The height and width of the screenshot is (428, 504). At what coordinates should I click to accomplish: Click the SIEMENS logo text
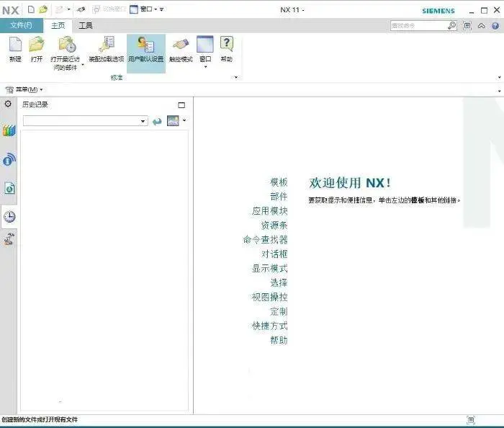click(x=438, y=11)
